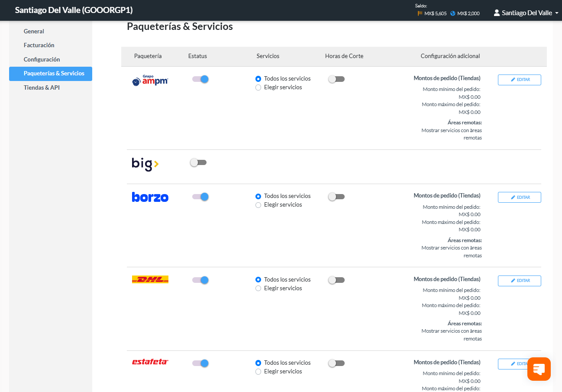The height and width of the screenshot is (392, 562).
Task: Select Paqueterías & Servicios in sidebar
Action: click(x=51, y=74)
